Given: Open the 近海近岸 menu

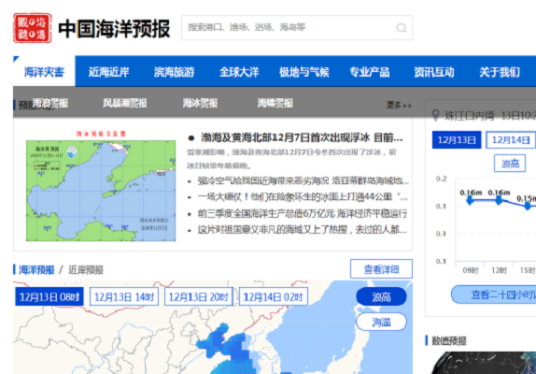Looking at the screenshot, I should (109, 72).
